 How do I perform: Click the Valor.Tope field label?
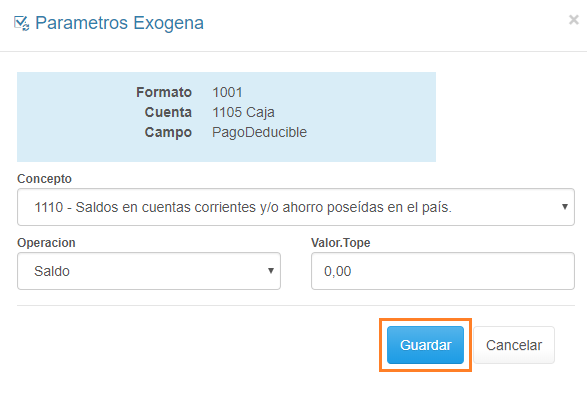[x=341, y=243]
